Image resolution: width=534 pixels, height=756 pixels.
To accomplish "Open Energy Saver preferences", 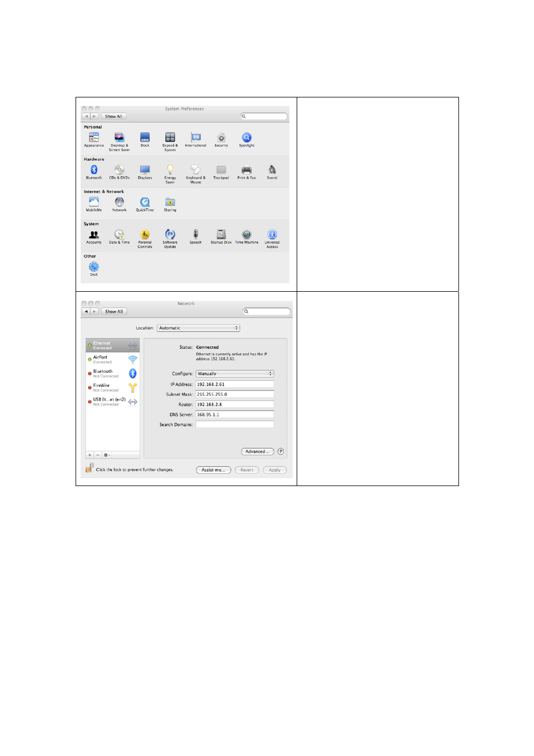I will 170,170.
